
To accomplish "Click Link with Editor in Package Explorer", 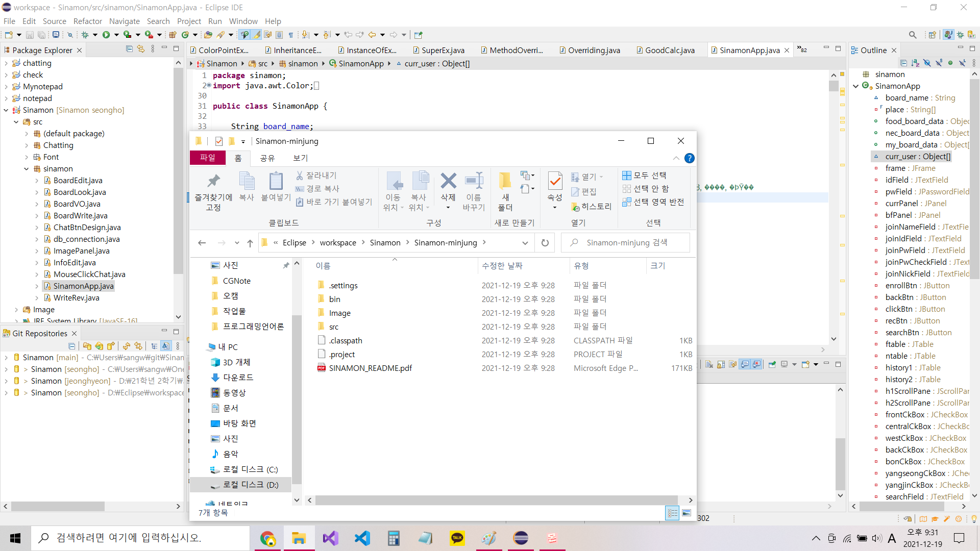I will pyautogui.click(x=140, y=49).
